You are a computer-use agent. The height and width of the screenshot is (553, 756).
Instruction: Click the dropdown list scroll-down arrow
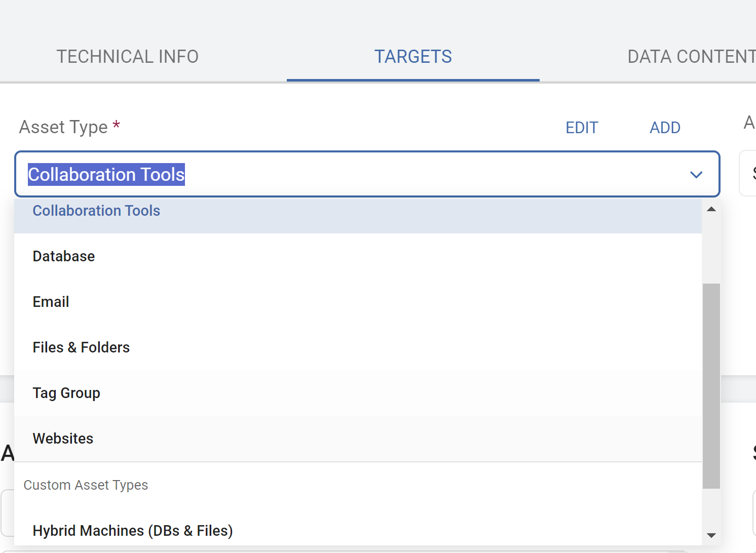(x=711, y=535)
